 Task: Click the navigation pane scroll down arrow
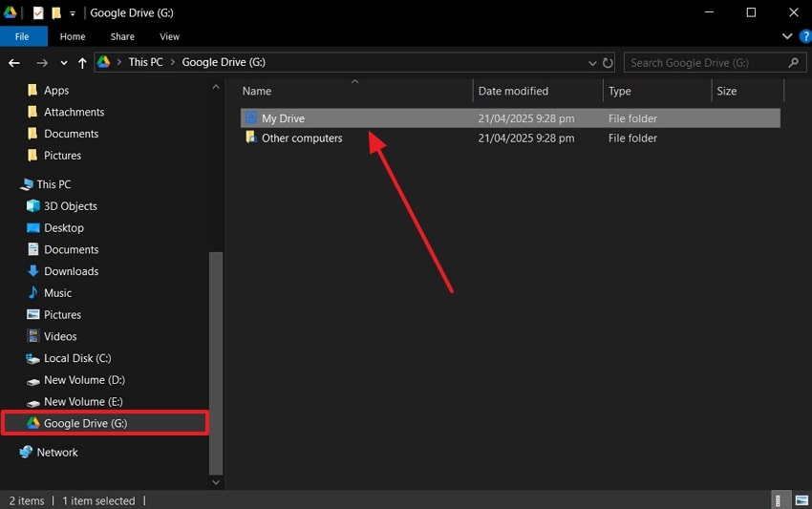(x=216, y=482)
